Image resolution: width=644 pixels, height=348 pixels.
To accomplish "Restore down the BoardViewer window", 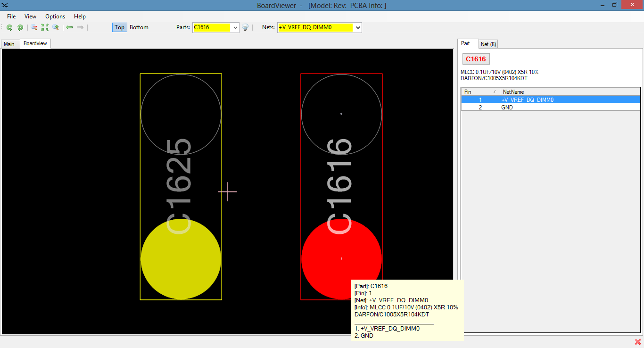I will pyautogui.click(x=615, y=5).
